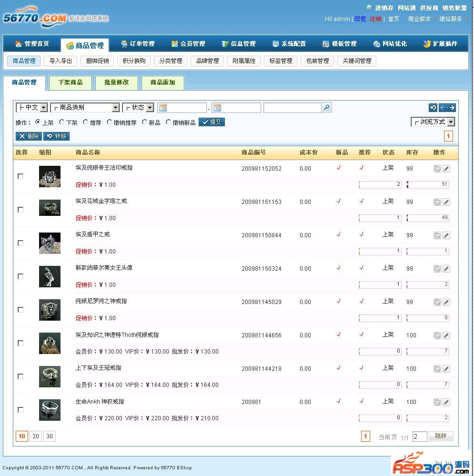Select checkbox for 生命Ankh神权戒指
Screen dimensions: 474x476
tap(20, 410)
